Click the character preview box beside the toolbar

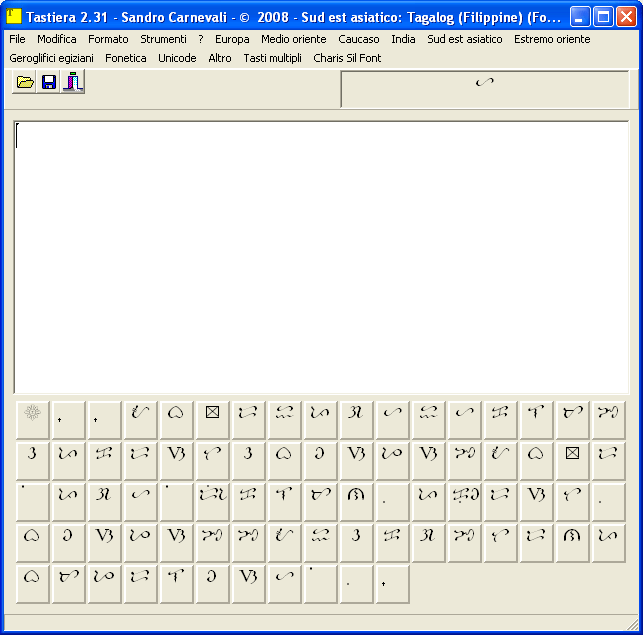pos(484,89)
